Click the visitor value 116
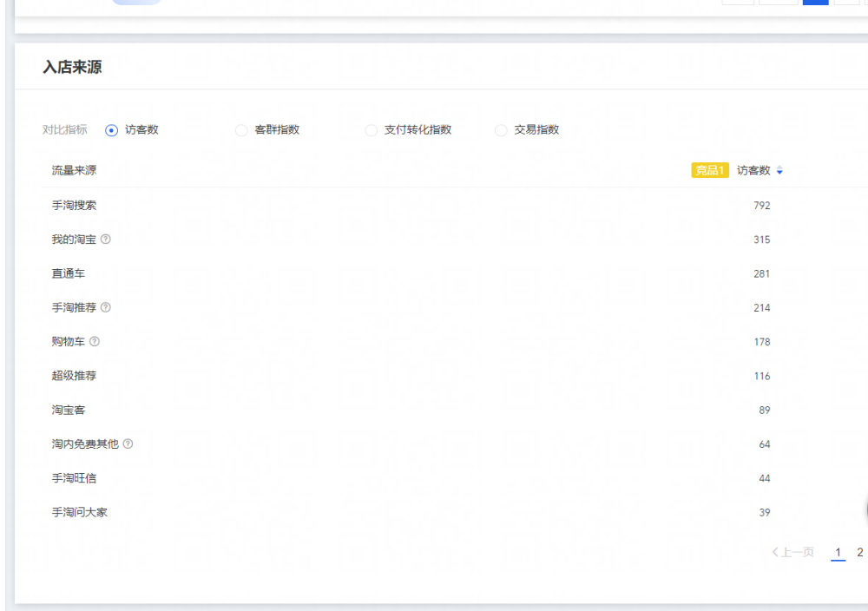 click(x=762, y=376)
